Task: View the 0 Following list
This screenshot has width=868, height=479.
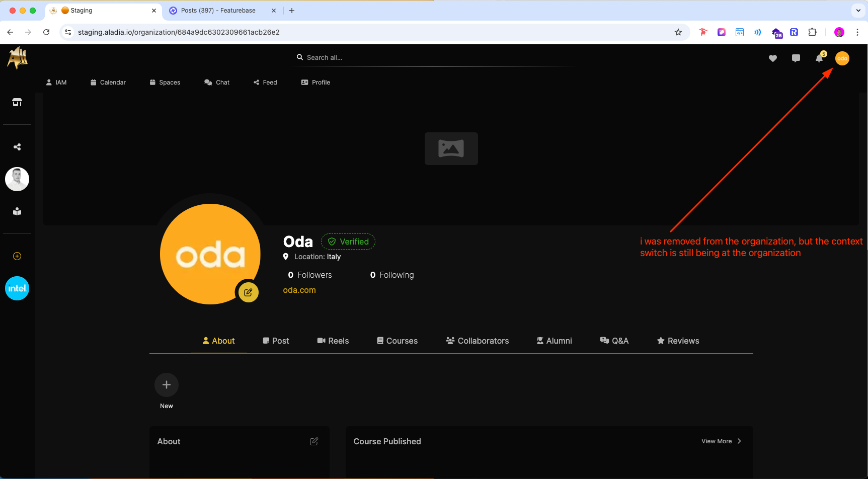Action: tap(392, 275)
